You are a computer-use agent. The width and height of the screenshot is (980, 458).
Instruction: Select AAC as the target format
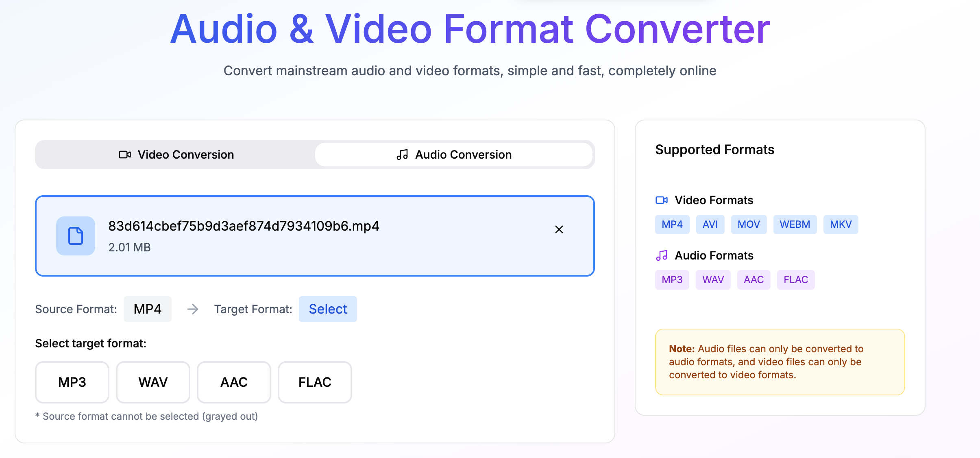coord(233,382)
